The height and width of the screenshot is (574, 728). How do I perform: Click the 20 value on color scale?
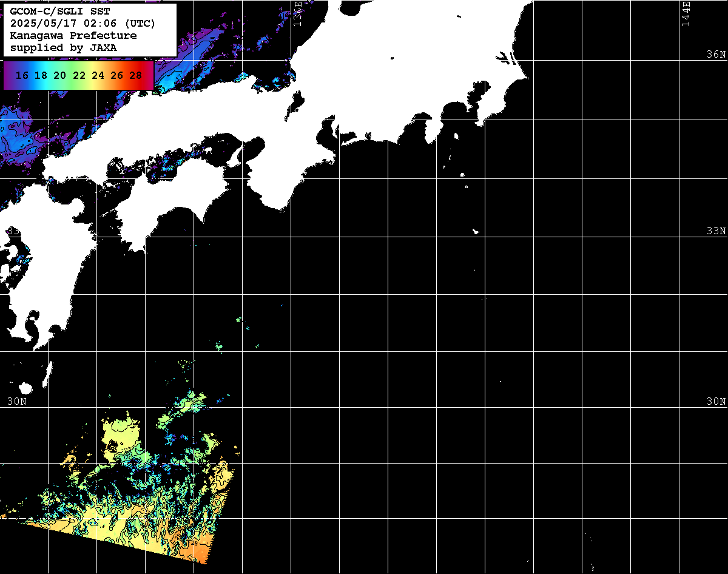click(x=59, y=75)
